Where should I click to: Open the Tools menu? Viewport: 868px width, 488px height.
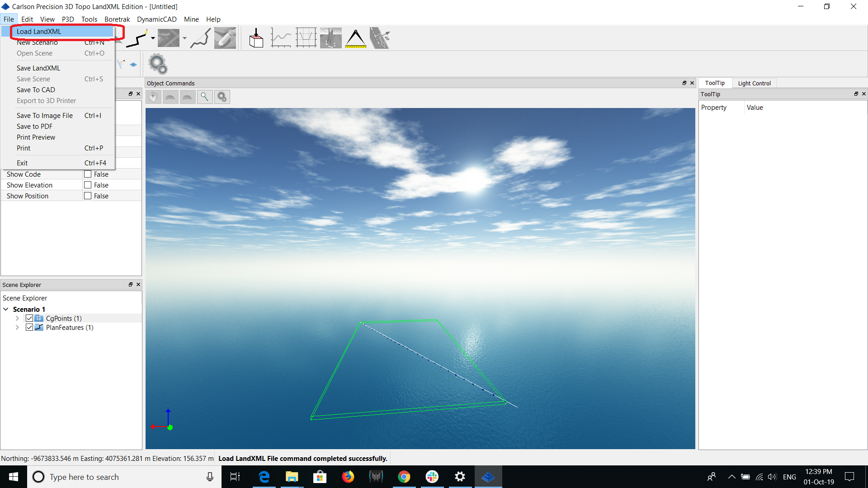[x=89, y=19]
